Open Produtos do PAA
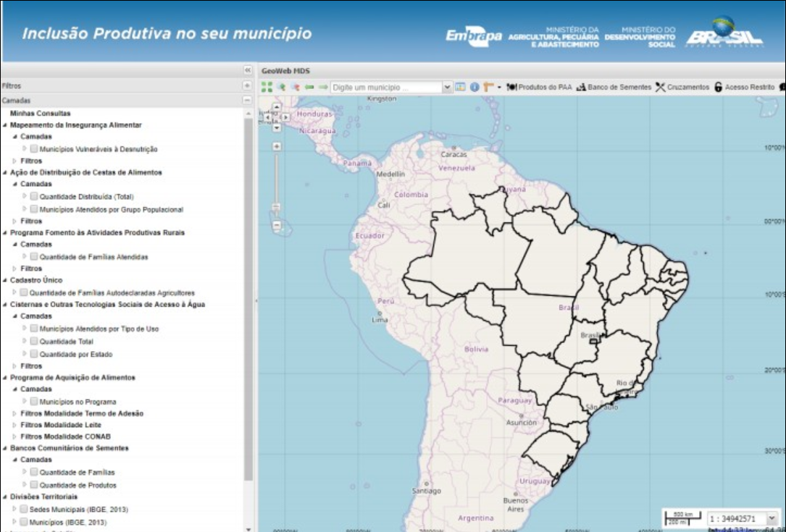The image size is (786, 532). coord(539,87)
